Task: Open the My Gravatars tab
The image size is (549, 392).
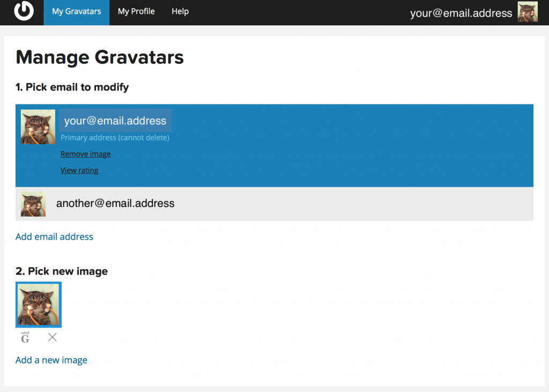Action: pyautogui.click(x=76, y=12)
